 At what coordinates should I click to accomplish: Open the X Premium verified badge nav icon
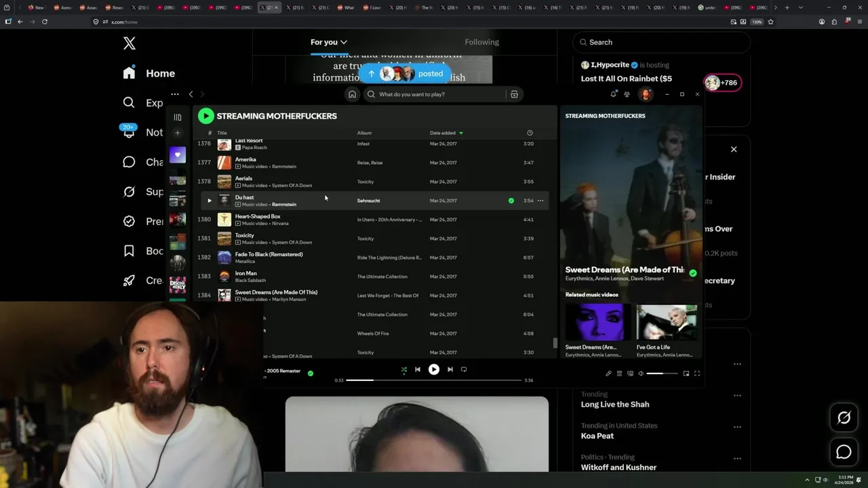point(129,221)
